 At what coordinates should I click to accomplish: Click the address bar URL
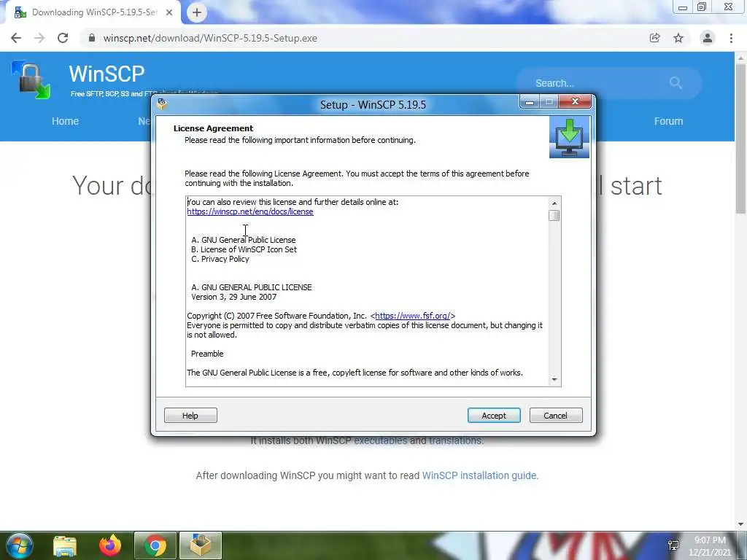[x=210, y=38]
